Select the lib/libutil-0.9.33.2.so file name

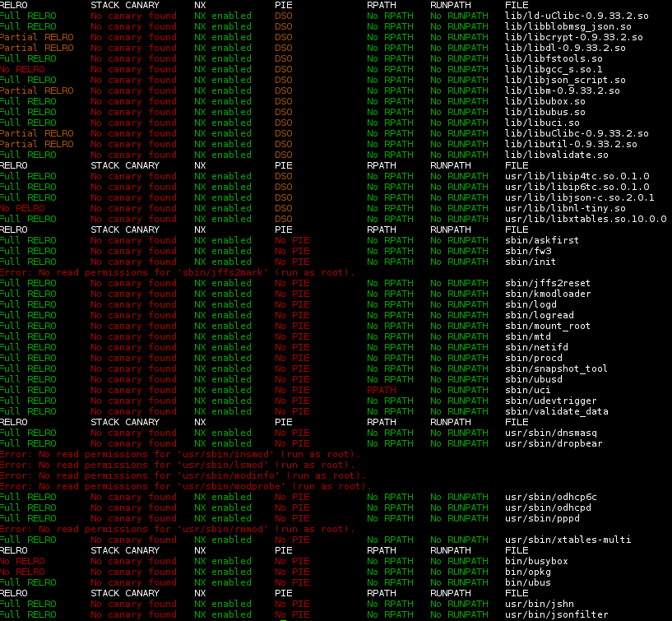[571, 145]
